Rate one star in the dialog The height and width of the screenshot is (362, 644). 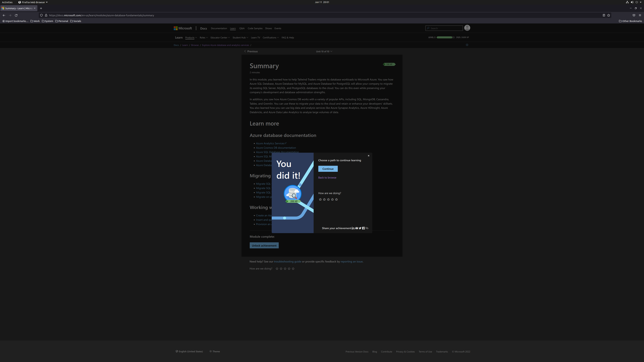[x=320, y=199]
